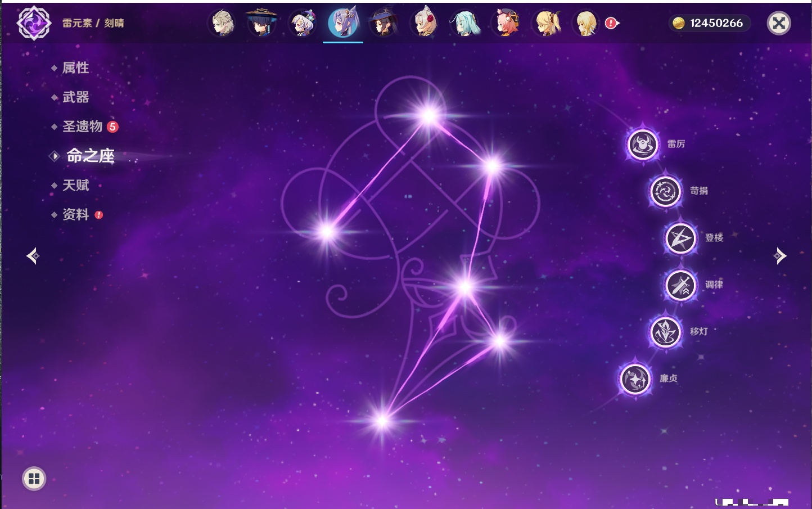Choose the blonde ponytail character avatar
The image size is (812, 509).
click(547, 23)
